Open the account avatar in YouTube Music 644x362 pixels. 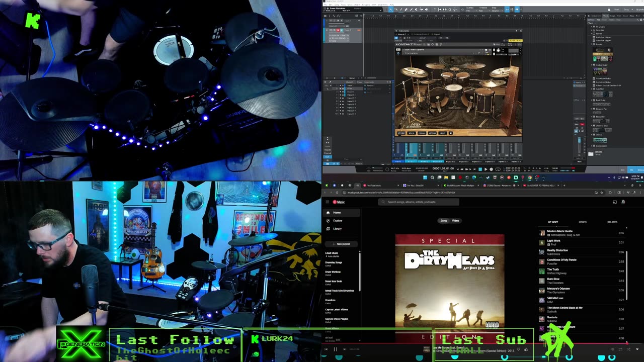[x=623, y=202]
